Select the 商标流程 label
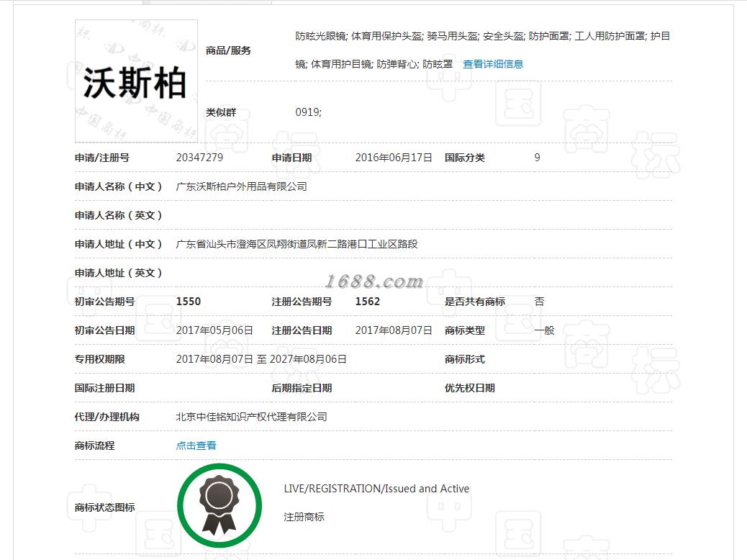Image resolution: width=747 pixels, height=560 pixels. [94, 446]
